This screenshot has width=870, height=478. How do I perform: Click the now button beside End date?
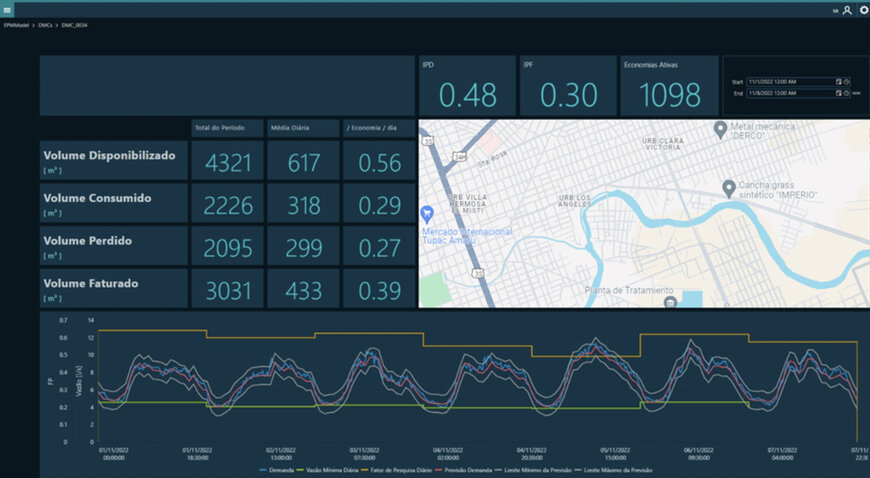pyautogui.click(x=856, y=93)
